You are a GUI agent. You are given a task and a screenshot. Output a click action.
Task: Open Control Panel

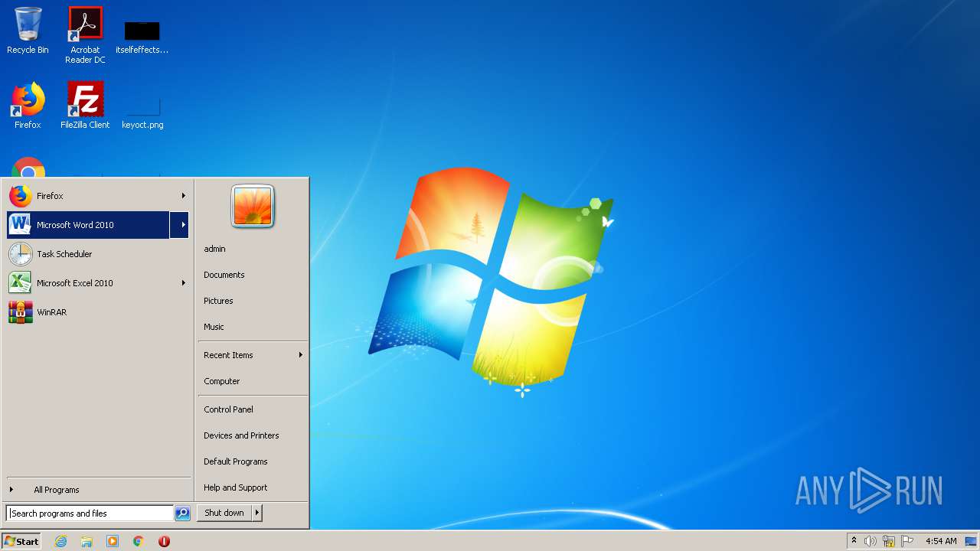[x=252, y=409]
